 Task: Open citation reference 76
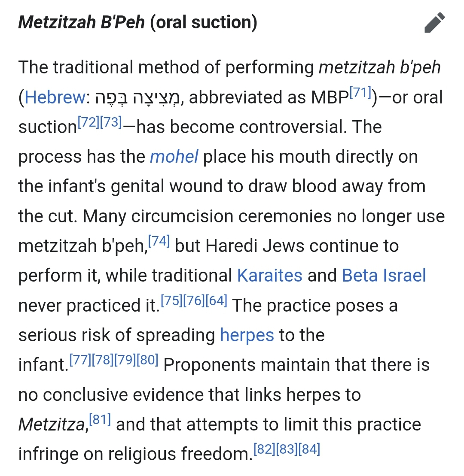pos(194,300)
